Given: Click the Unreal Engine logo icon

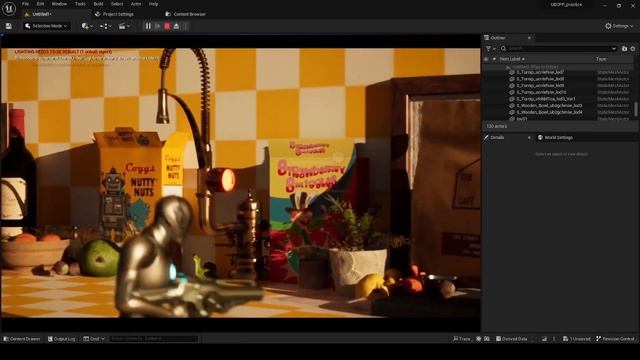Looking at the screenshot, I should tap(9, 8).
